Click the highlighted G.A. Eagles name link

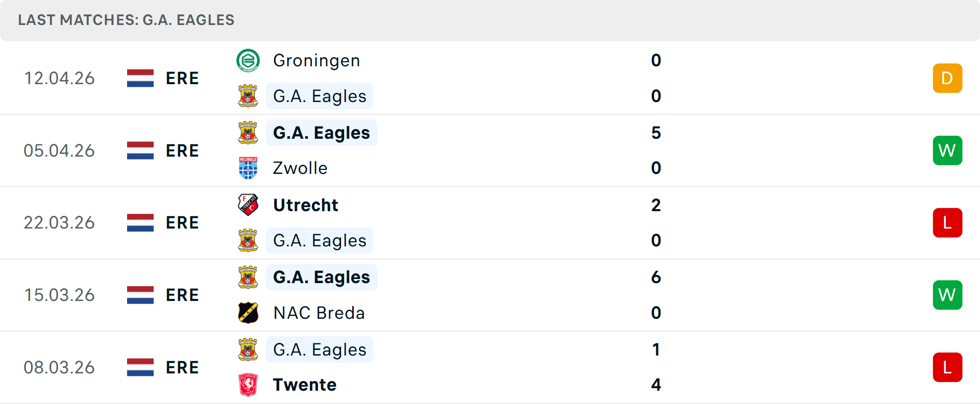click(320, 96)
